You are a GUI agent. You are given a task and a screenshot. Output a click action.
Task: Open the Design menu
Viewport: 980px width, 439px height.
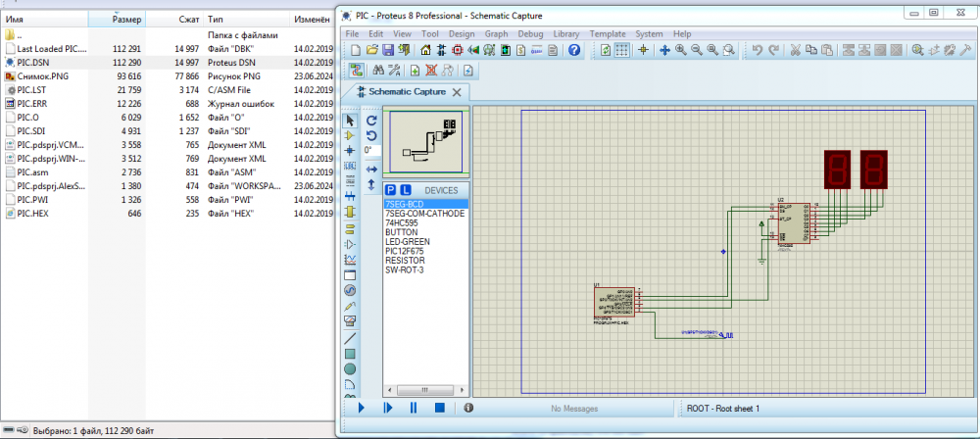coord(462,33)
